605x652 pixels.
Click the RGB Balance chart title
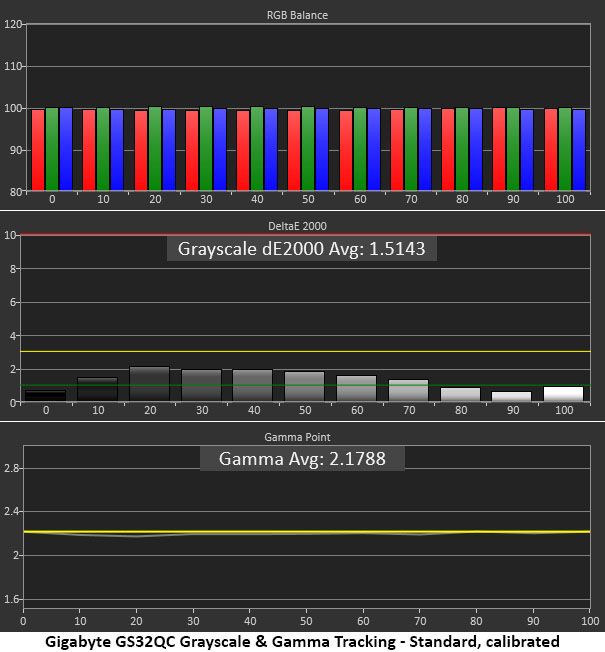(297, 15)
